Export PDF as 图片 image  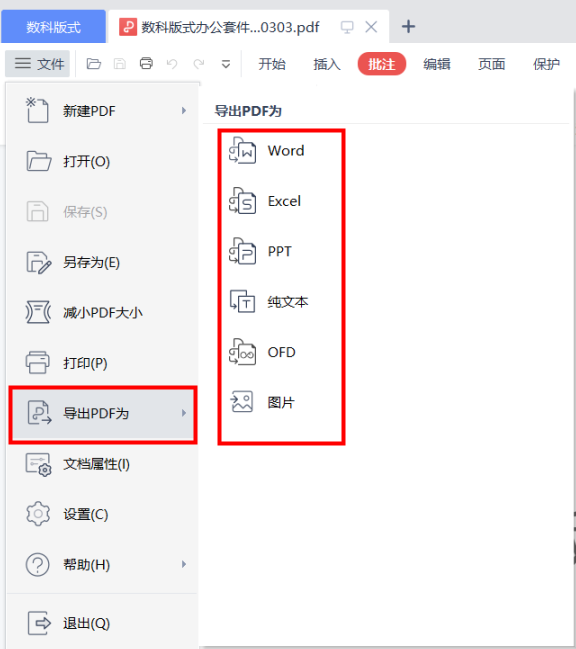262,402
